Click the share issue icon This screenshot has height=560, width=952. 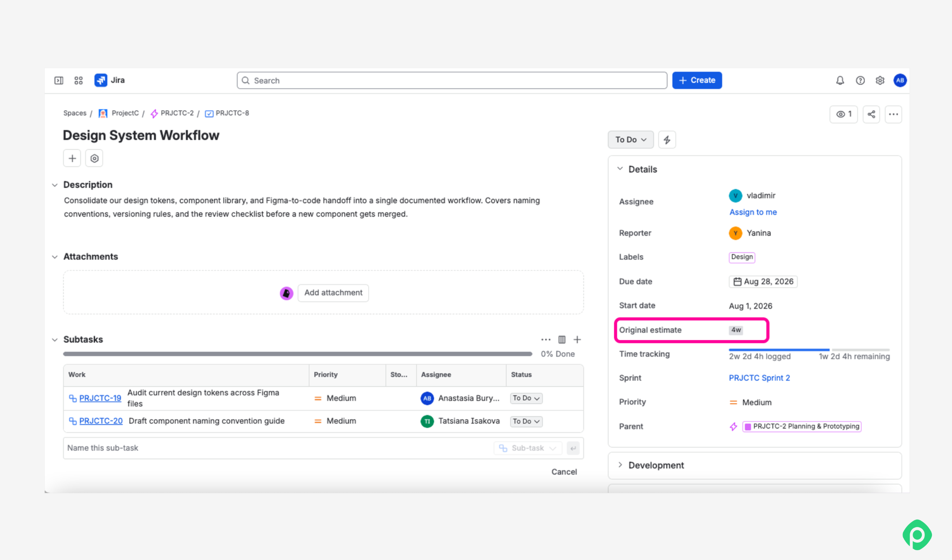pos(871,114)
